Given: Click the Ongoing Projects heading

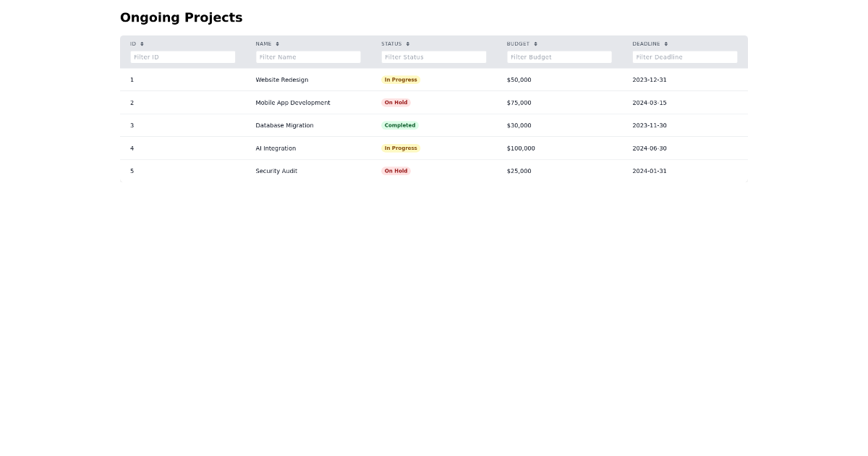Looking at the screenshot, I should tap(181, 17).
